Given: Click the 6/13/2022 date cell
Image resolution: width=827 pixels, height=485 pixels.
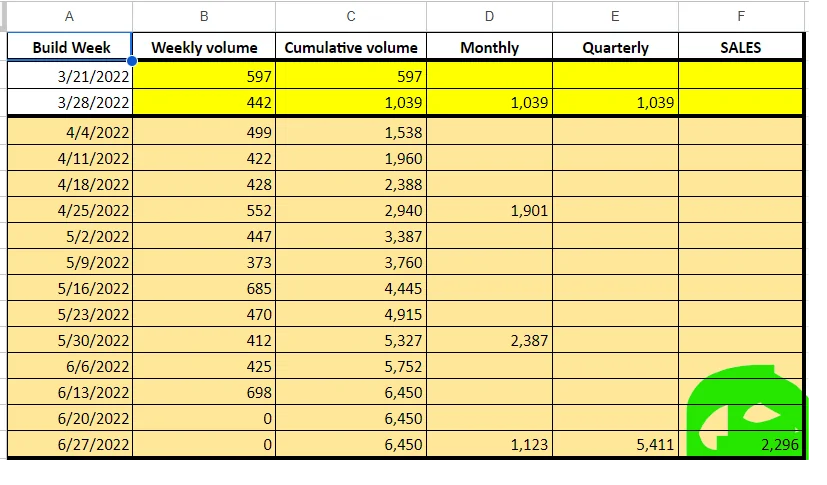Looking at the screenshot, I should tap(69, 392).
